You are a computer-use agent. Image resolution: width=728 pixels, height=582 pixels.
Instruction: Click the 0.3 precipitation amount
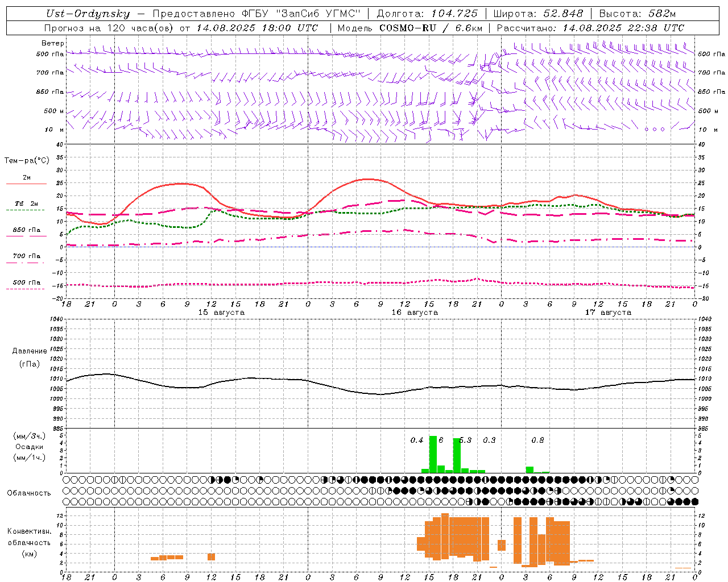tap(489, 440)
